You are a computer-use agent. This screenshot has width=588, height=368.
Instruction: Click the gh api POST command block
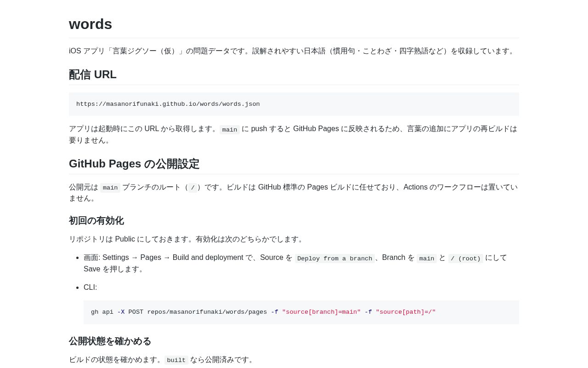(x=301, y=312)
